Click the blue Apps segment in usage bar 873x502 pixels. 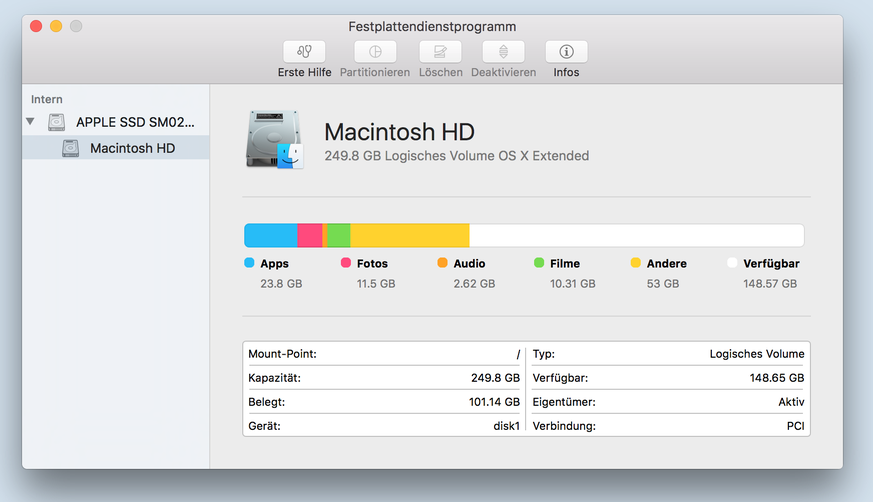270,236
